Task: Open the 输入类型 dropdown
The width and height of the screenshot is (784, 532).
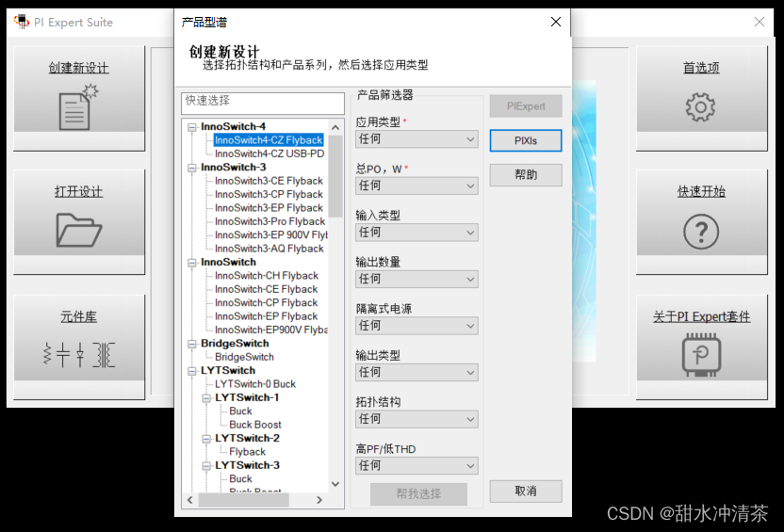Action: [416, 233]
